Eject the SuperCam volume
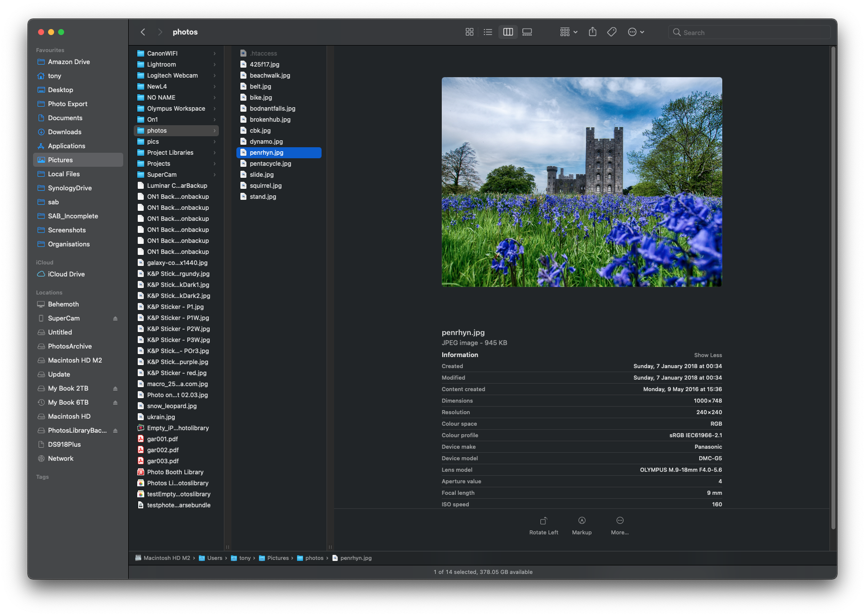Screen dimensions: 865x616 click(115, 319)
